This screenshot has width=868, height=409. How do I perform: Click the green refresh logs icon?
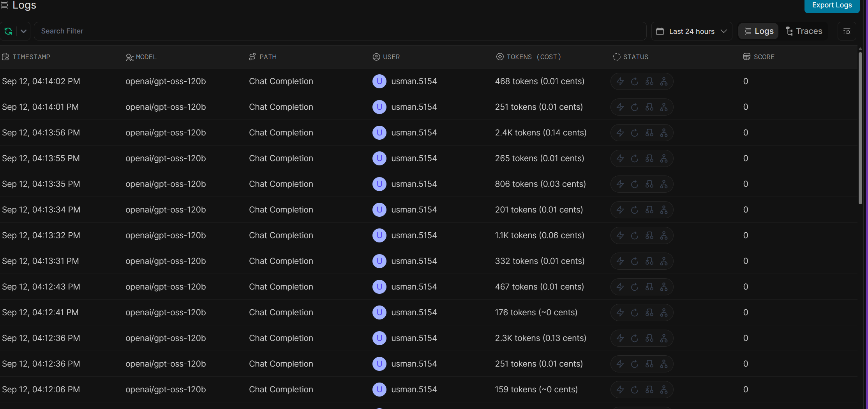pyautogui.click(x=8, y=31)
